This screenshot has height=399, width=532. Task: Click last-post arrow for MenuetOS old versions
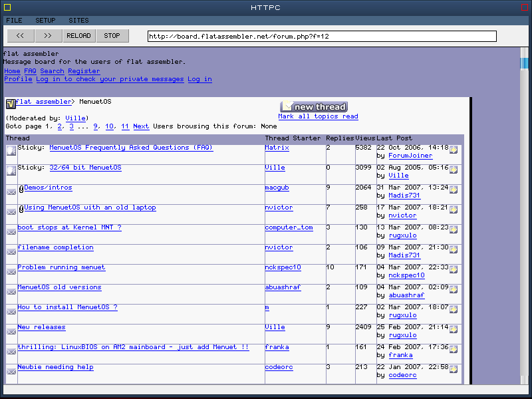pyautogui.click(x=454, y=289)
